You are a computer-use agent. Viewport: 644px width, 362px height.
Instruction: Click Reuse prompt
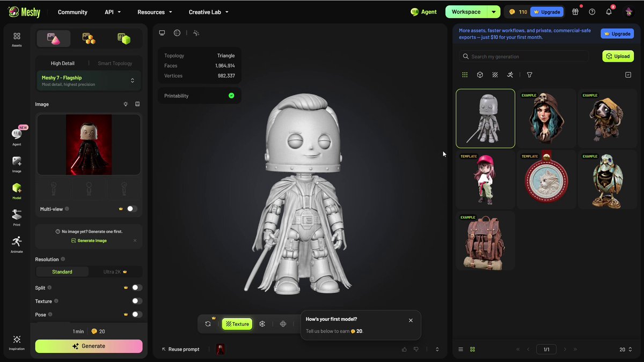pos(180,349)
